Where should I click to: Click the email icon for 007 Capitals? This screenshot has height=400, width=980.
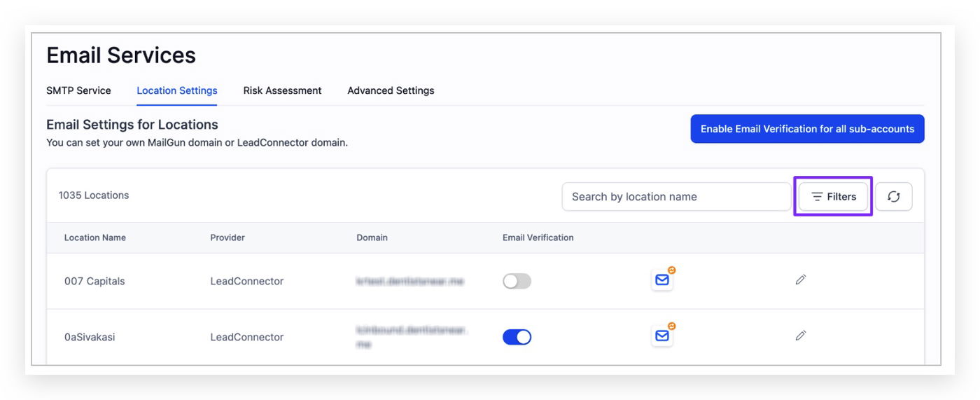(x=661, y=280)
